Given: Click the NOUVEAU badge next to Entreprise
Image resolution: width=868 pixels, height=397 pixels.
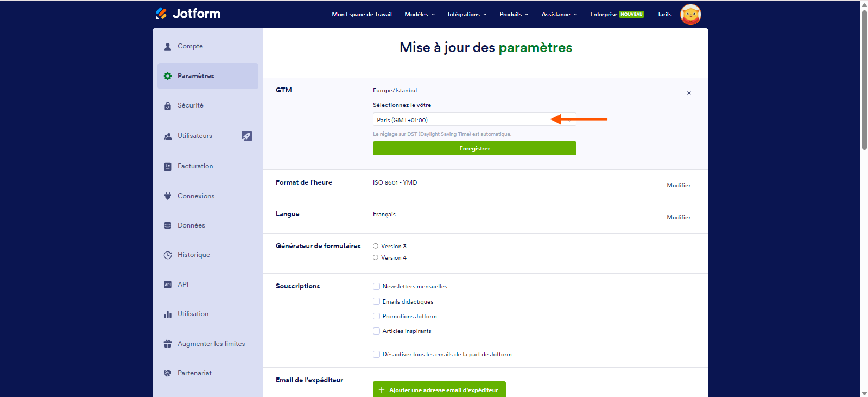Looking at the screenshot, I should 631,15.
